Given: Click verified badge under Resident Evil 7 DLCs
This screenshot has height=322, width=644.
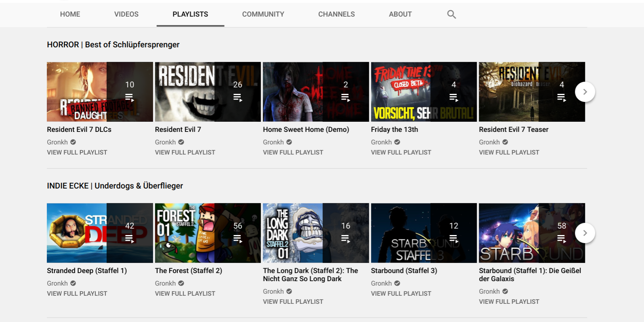Looking at the screenshot, I should point(73,142).
